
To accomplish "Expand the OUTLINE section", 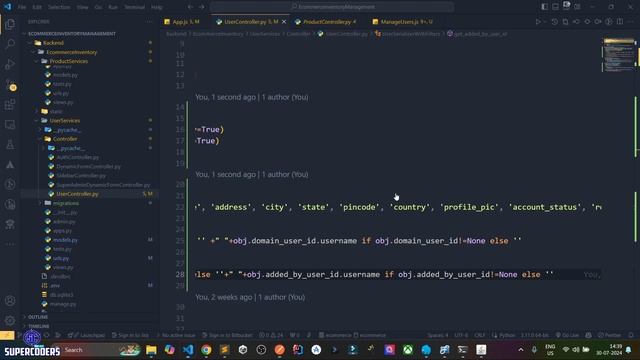I will (x=38, y=317).
